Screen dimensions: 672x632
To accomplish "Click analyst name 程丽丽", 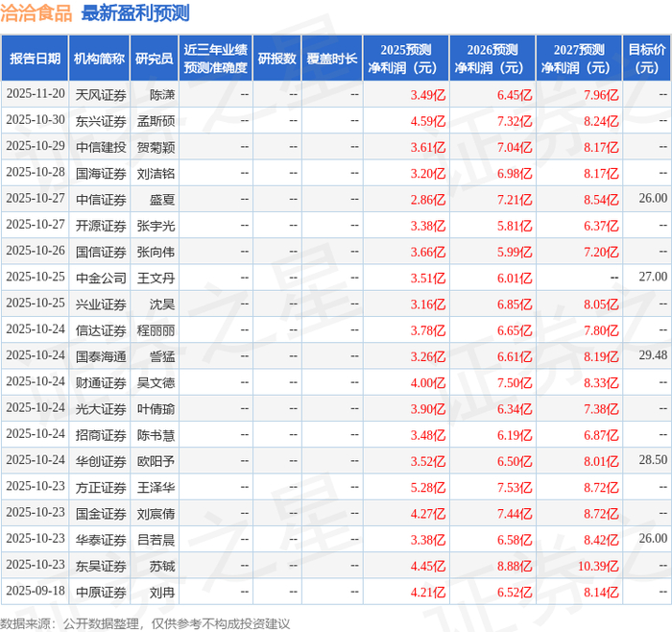I will coord(156,330).
